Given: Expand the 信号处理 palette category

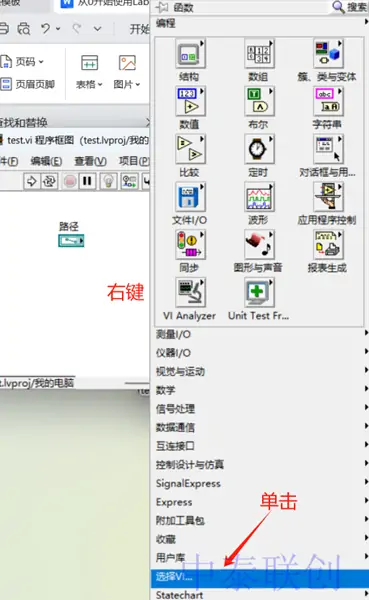Looking at the screenshot, I should click(x=260, y=409).
